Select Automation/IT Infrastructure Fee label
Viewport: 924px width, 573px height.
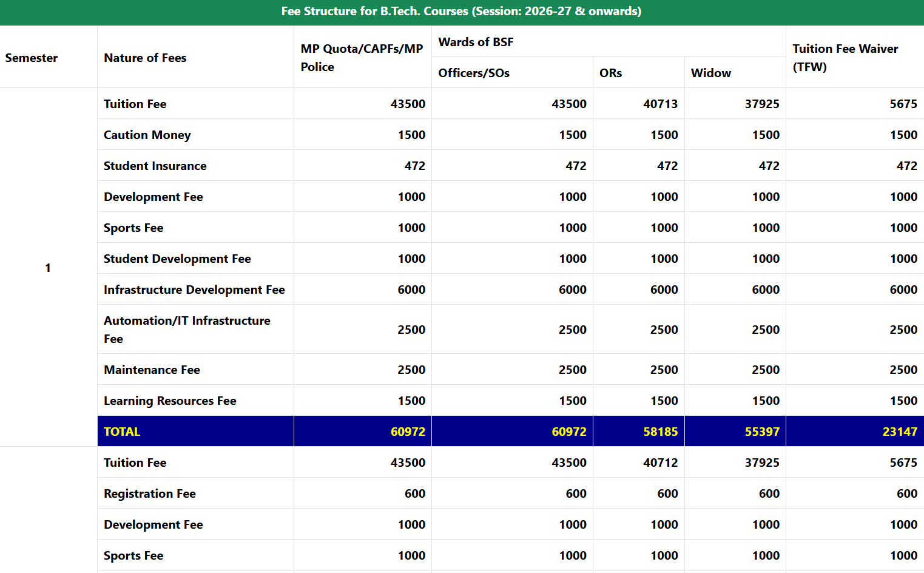(x=187, y=329)
